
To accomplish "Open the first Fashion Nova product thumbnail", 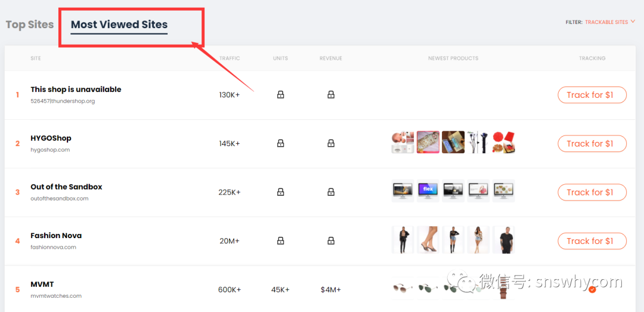I will pyautogui.click(x=403, y=240).
